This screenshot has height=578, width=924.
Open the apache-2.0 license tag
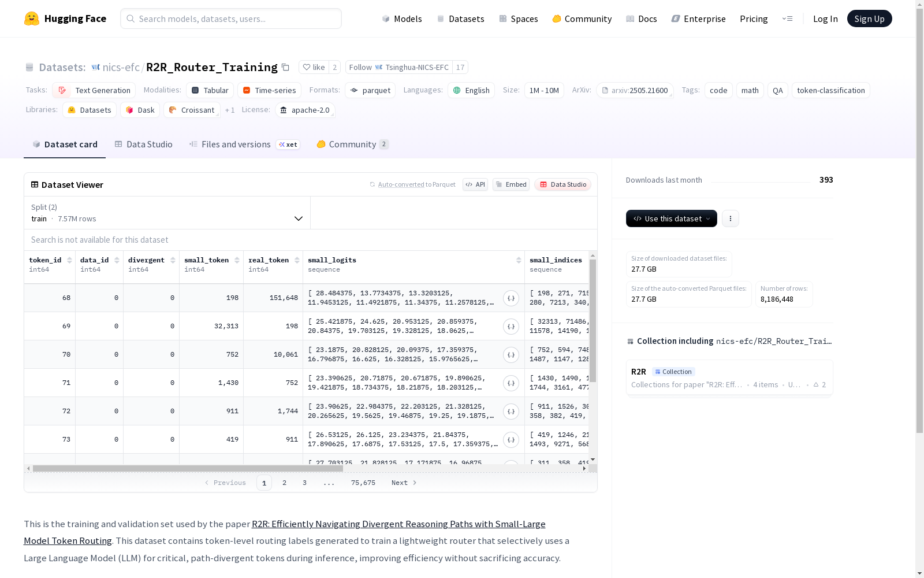[305, 110]
